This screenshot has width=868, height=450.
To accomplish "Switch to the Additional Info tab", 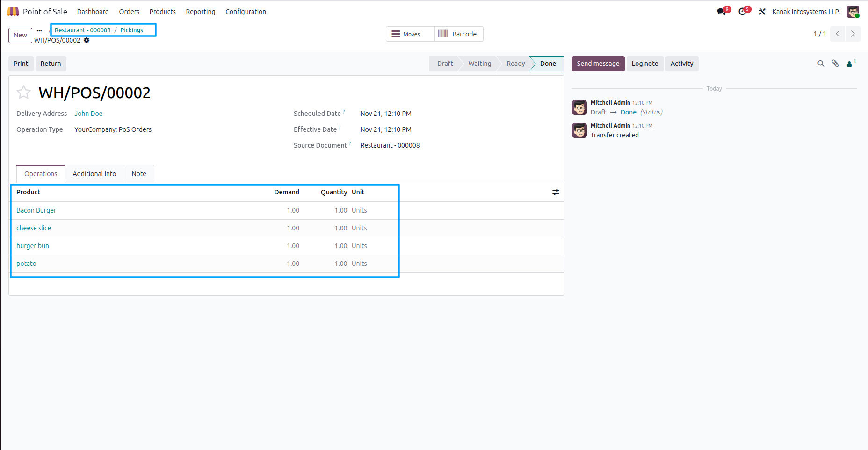I will coord(94,174).
